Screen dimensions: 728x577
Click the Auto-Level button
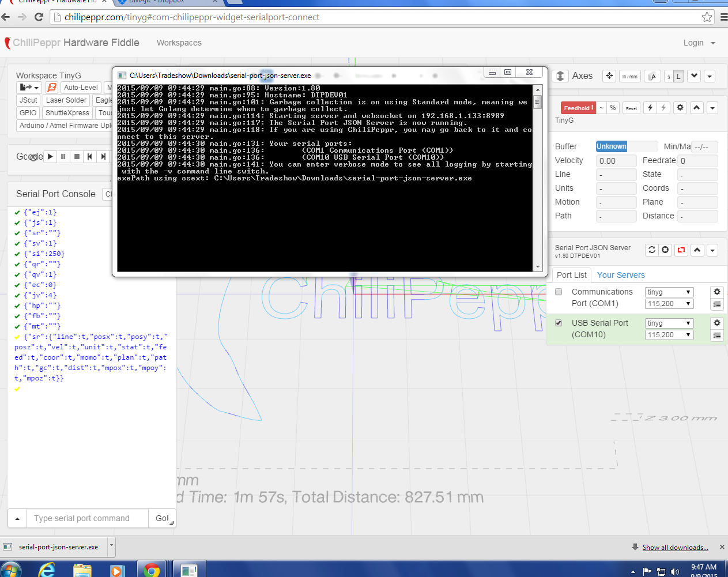pyautogui.click(x=81, y=88)
